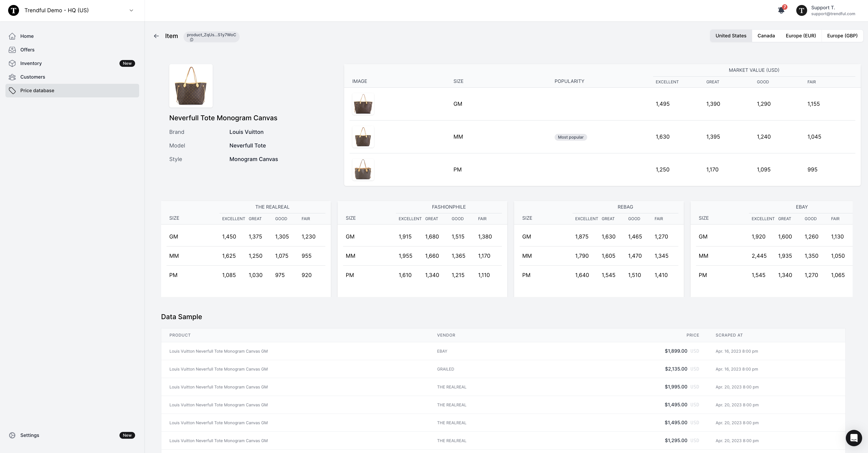Switch to Canada region tab
Image resolution: width=868 pixels, height=453 pixels.
click(x=766, y=36)
